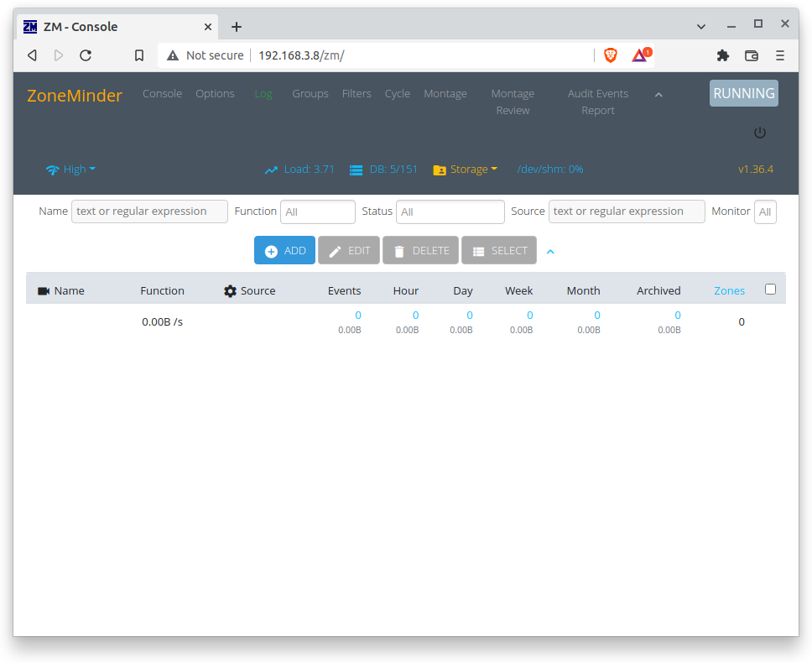Reload the page with refresh icon
Image resolution: width=812 pixels, height=663 pixels.
click(x=86, y=55)
